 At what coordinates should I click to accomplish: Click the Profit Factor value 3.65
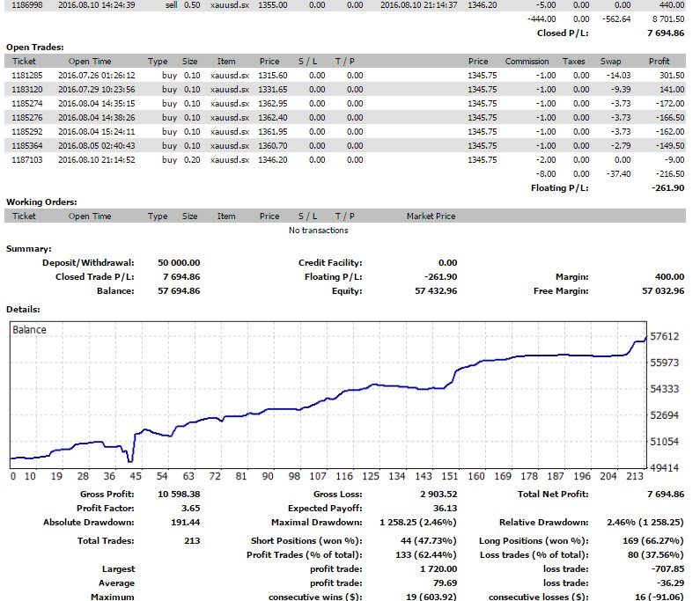(x=190, y=509)
